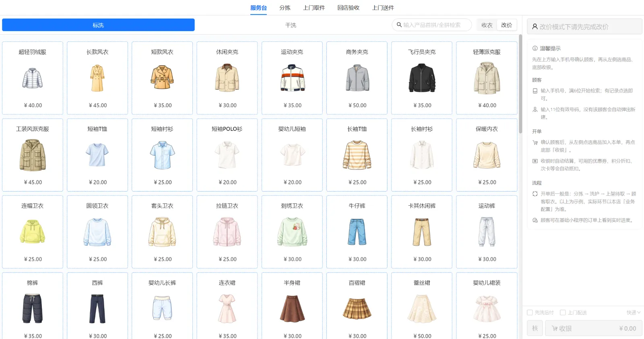This screenshot has width=644, height=339.
Task: Choose the 卡其休闲裤 khaki pants icon
Action: [x=422, y=232]
